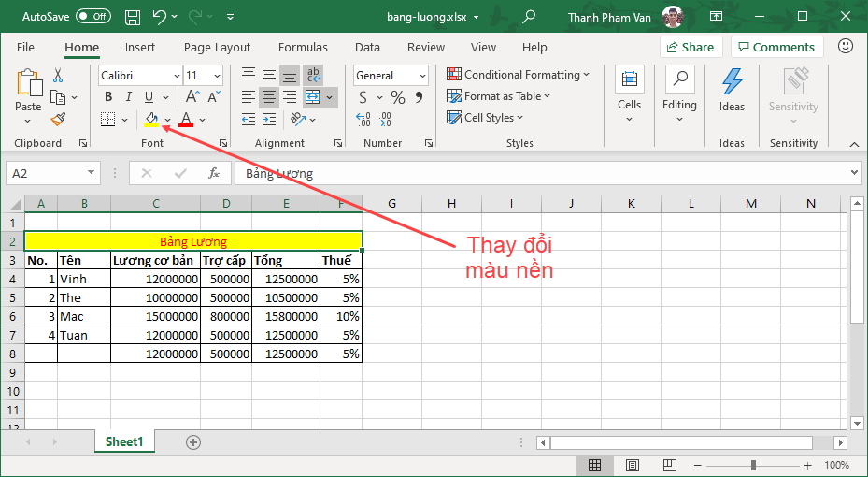The image size is (868, 477).
Task: Adjust the zoom slider handle
Action: pyautogui.click(x=753, y=465)
